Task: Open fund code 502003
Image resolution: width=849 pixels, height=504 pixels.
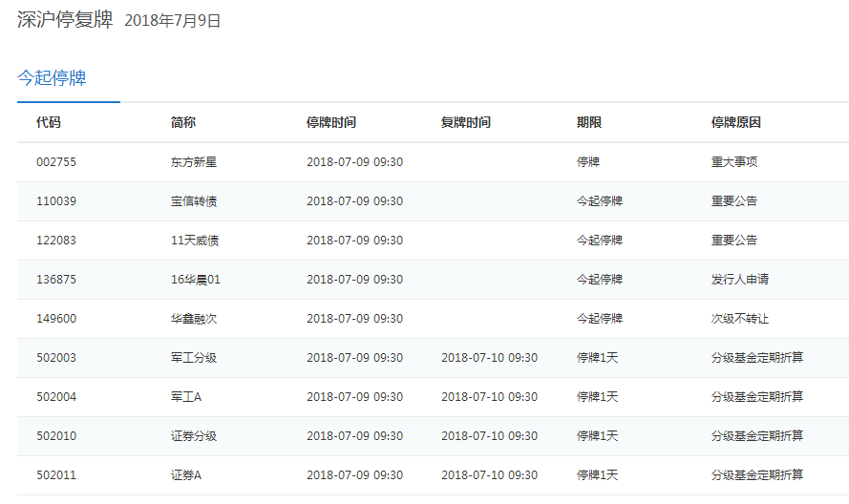Action: click(x=56, y=358)
